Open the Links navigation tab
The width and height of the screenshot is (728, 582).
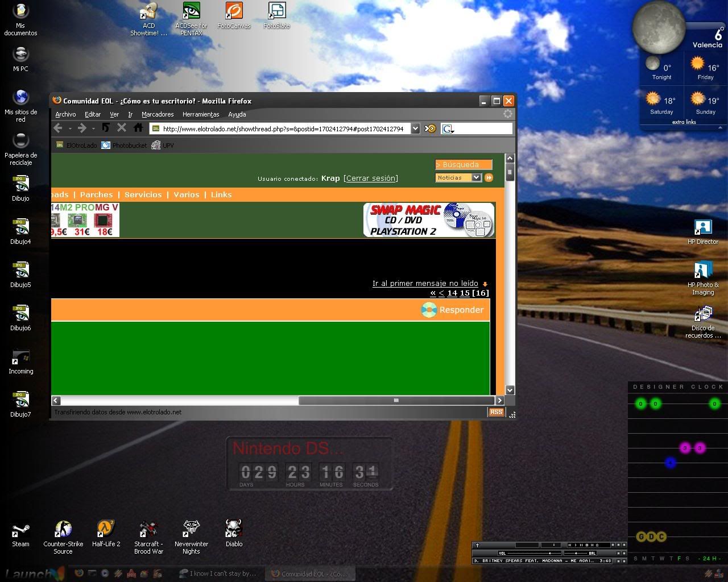(221, 194)
